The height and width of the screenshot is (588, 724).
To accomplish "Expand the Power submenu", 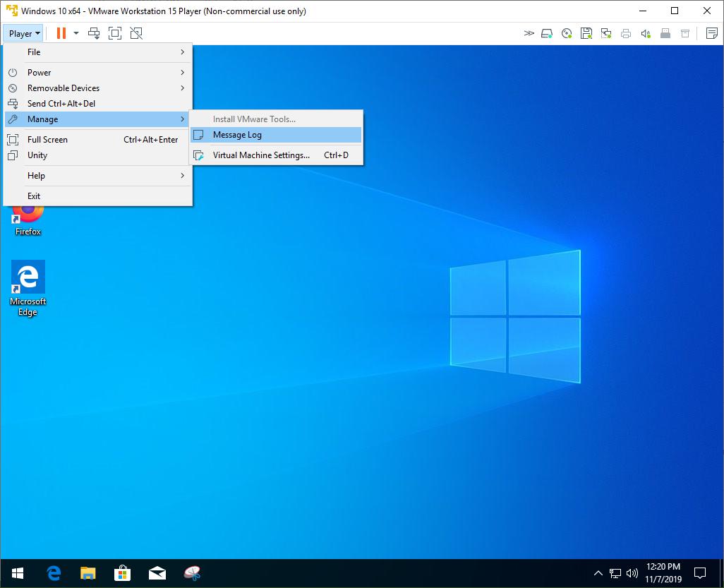I will [x=85, y=72].
